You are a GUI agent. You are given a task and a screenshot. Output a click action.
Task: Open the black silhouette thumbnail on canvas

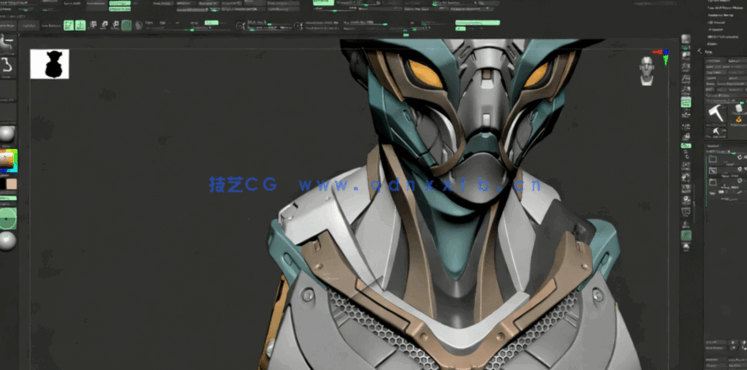[x=50, y=64]
